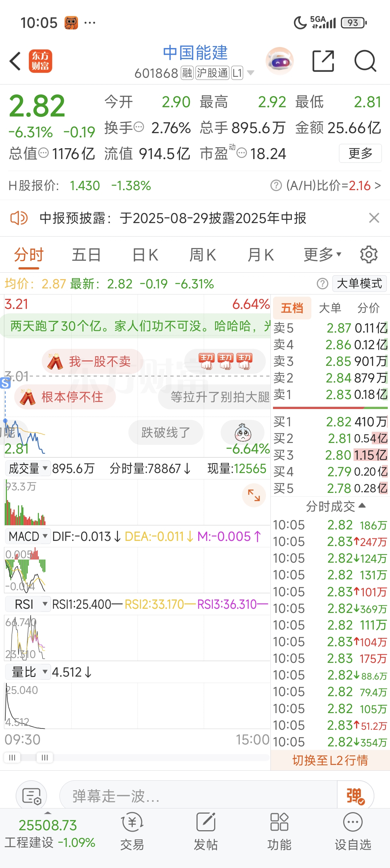
Task: Tap the 我一股不卖 danmaku bubble
Action: coord(92,362)
